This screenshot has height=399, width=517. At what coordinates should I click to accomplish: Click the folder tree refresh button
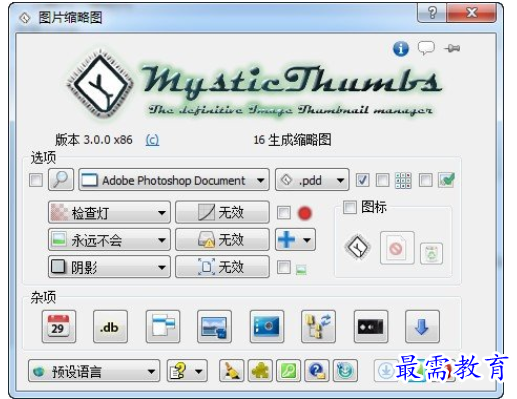click(x=318, y=327)
